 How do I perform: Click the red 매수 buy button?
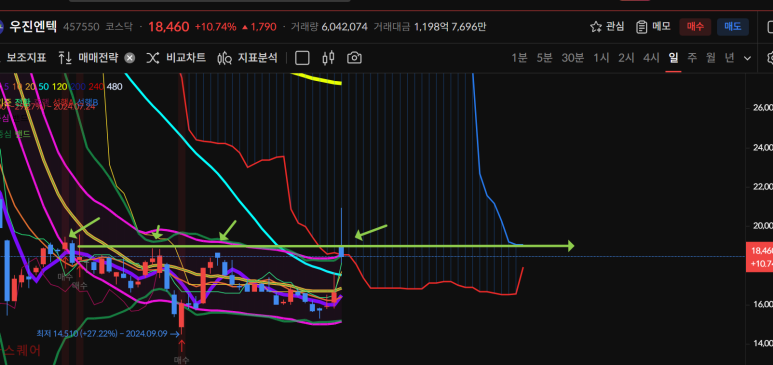tap(695, 27)
